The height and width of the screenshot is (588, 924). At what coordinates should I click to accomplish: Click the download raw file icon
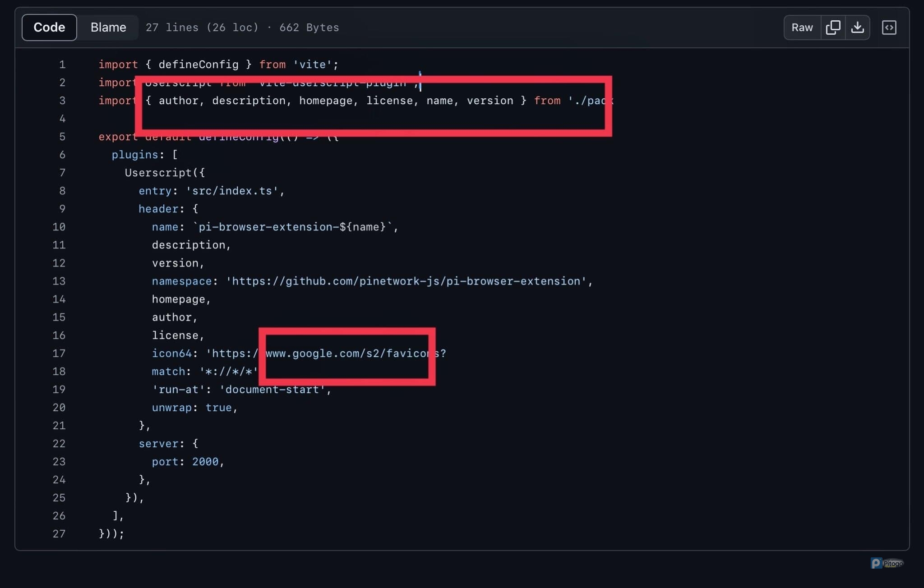point(857,28)
